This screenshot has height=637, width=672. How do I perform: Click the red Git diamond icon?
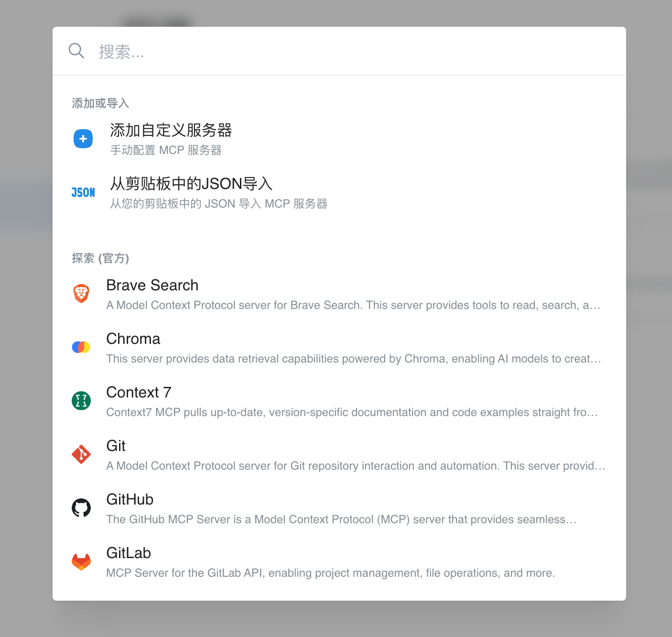click(81, 454)
